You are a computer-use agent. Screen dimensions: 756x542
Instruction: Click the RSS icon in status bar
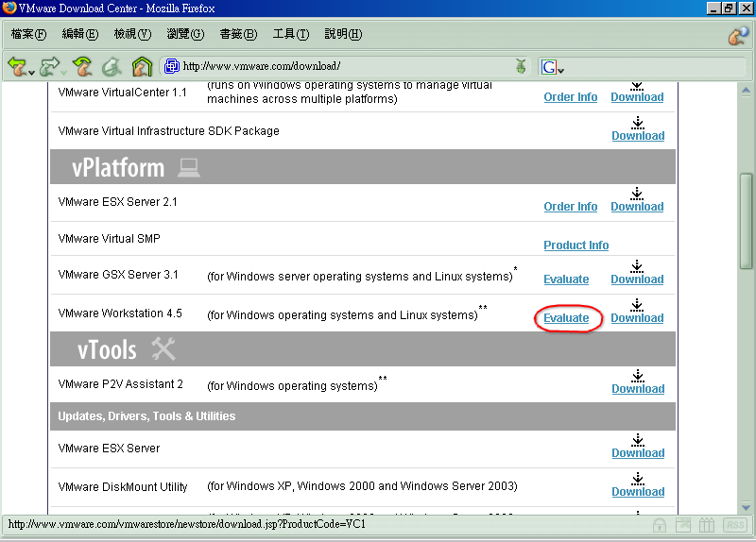click(734, 525)
